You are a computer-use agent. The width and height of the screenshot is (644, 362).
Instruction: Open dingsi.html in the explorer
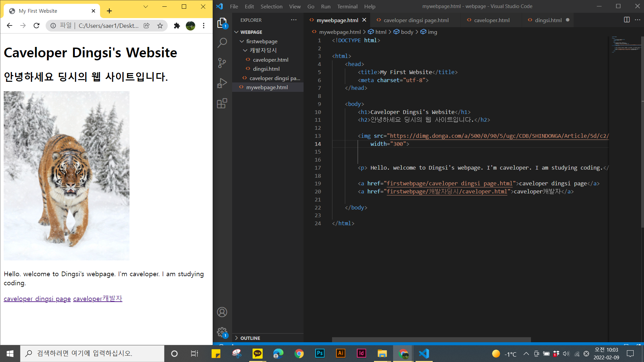[266, 69]
